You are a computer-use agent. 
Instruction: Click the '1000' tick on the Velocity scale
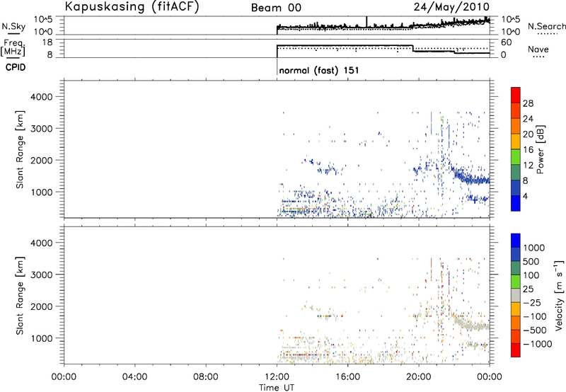point(534,248)
